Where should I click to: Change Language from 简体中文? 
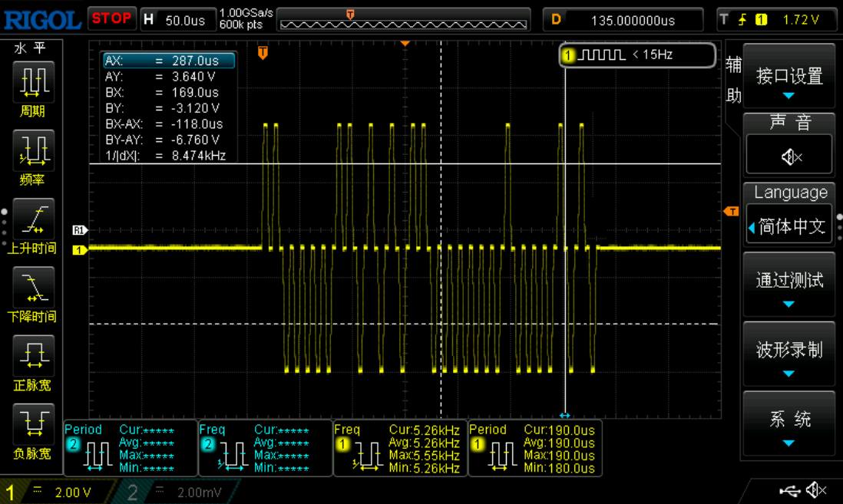click(789, 226)
